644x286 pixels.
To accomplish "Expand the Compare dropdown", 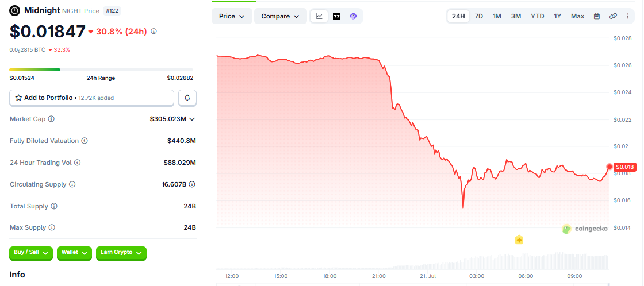I will pyautogui.click(x=281, y=16).
